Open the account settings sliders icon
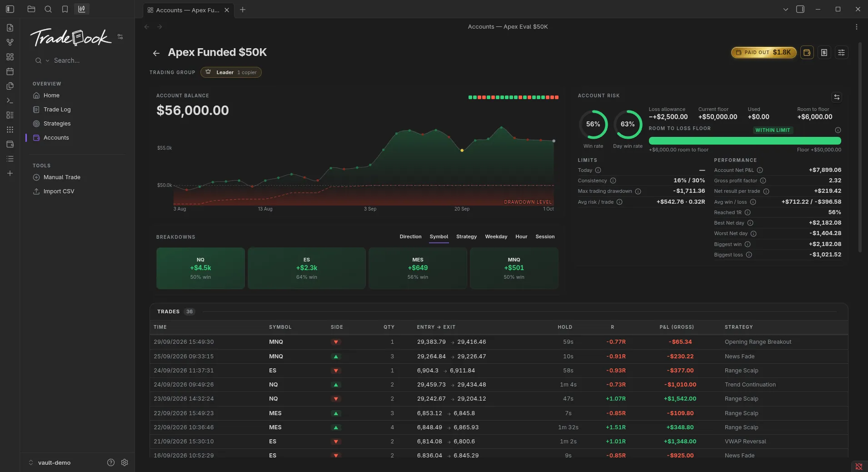This screenshot has height=472, width=868. pyautogui.click(x=842, y=53)
